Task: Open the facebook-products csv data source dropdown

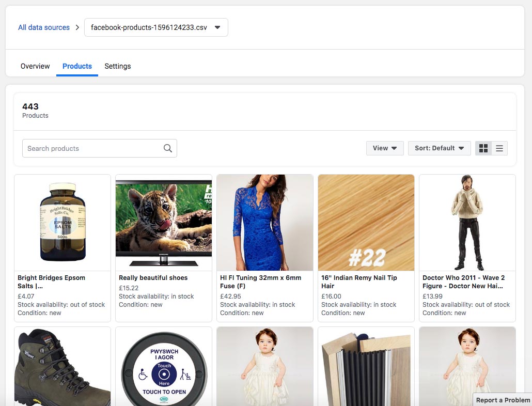Action: click(x=156, y=27)
